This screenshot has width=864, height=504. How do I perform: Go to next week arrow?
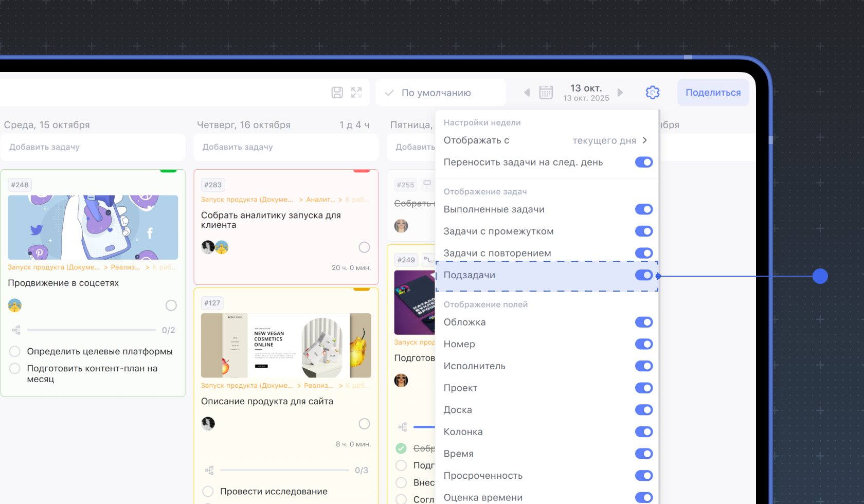pyautogui.click(x=620, y=93)
